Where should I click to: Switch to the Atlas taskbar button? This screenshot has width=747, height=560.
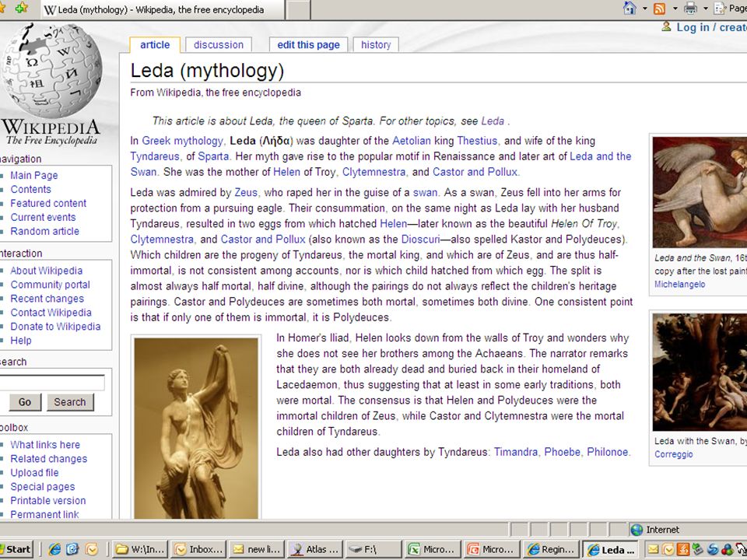click(316, 549)
